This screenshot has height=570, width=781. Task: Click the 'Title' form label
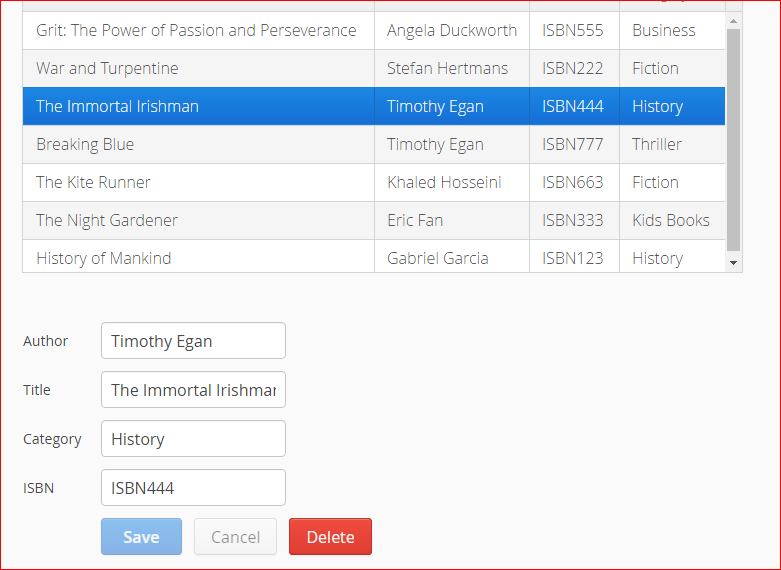coord(37,390)
